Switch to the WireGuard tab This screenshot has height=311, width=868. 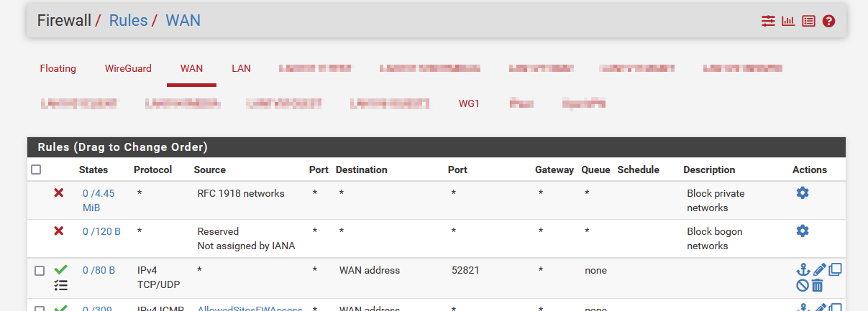pyautogui.click(x=128, y=69)
